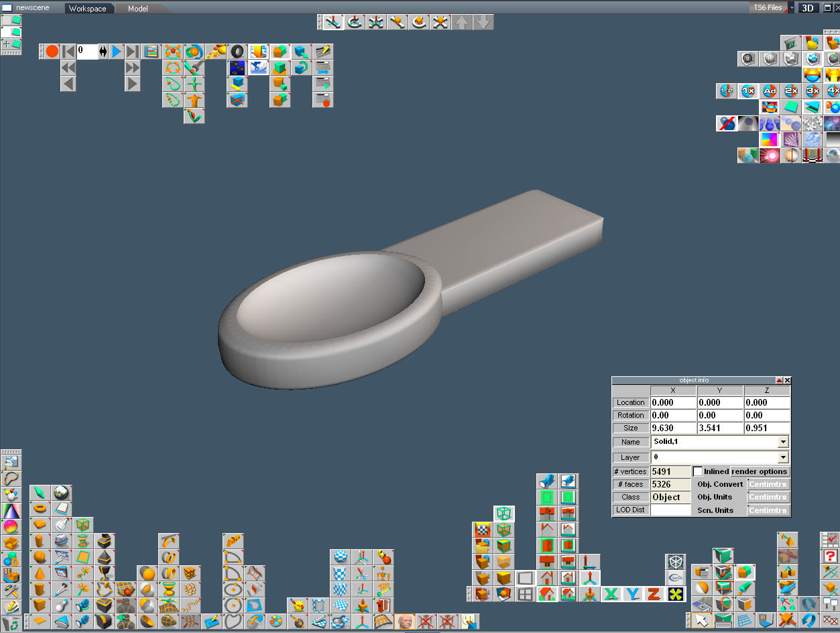This screenshot has height=633, width=840.
Task: Click the gray up-arrow navigation icon
Action: [463, 23]
